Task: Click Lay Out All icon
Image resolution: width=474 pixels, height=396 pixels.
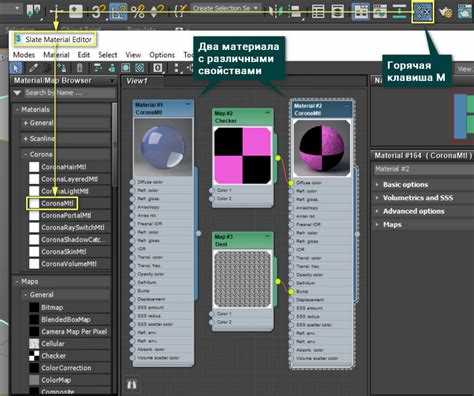Action: 177,68
